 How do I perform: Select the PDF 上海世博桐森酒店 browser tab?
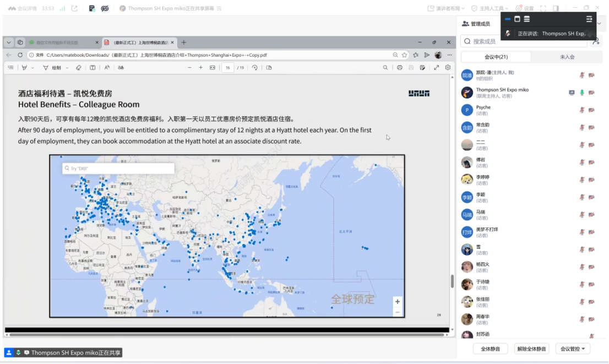(139, 42)
